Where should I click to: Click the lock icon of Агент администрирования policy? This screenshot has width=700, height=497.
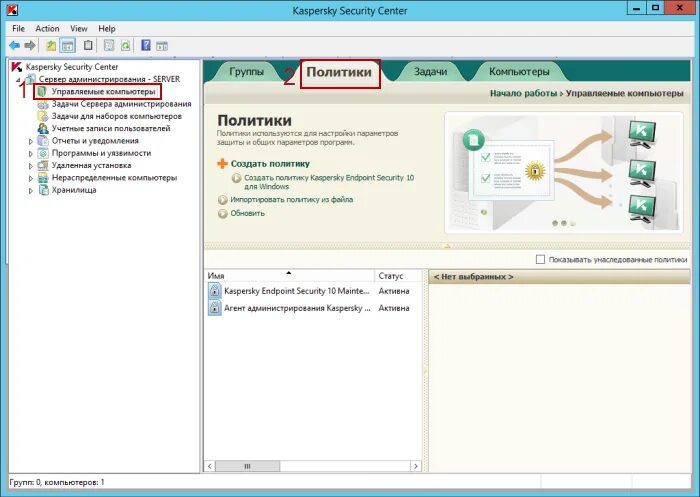pyautogui.click(x=214, y=308)
